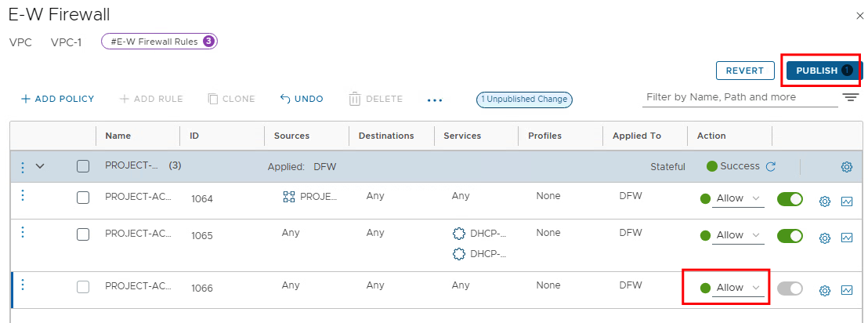
Task: Click the refresh icon next to Success
Action: pos(770,166)
